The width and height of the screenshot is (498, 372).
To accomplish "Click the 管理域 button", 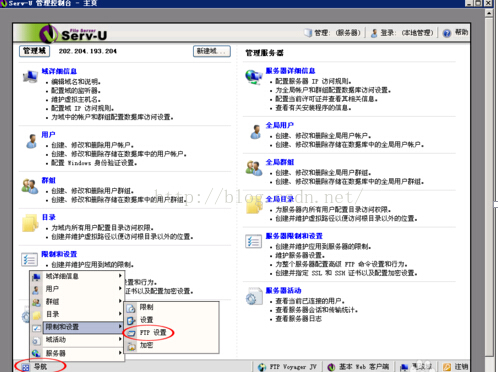I will coord(35,51).
